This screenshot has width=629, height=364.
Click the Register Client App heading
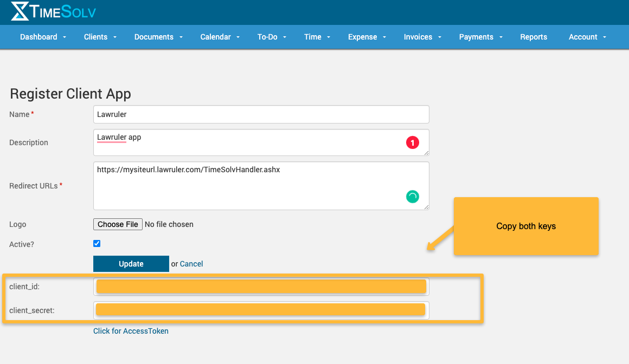(x=70, y=94)
